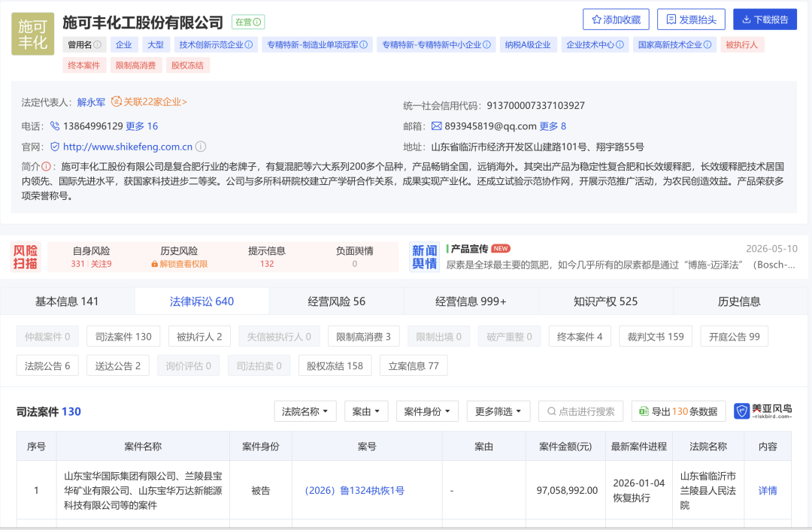Click the lock icon in 解锁查看权限
The height and width of the screenshot is (530, 812).
coord(154,264)
